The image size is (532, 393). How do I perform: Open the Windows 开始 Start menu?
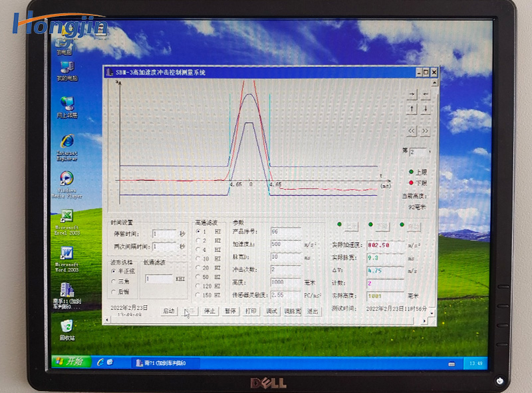[x=69, y=362]
